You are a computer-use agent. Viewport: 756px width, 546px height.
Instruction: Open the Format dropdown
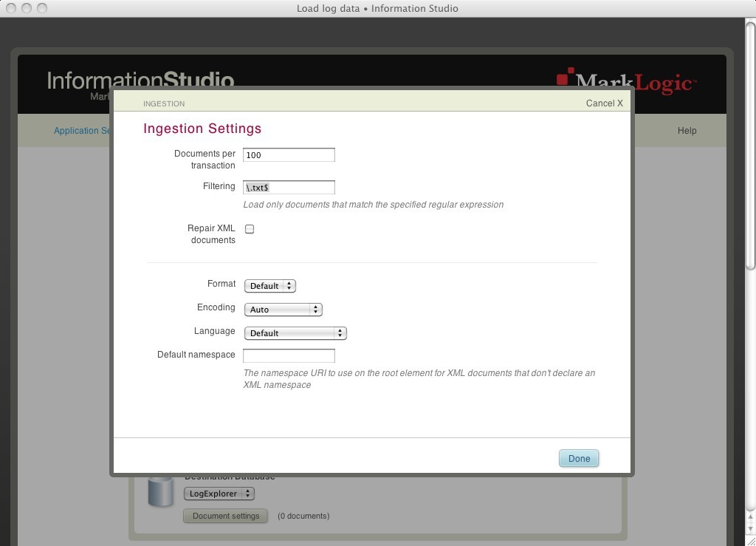pyautogui.click(x=270, y=286)
